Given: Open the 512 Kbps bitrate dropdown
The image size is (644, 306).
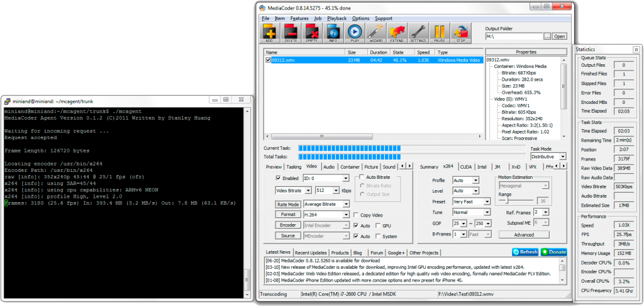Looking at the screenshot, I should pos(327,191).
